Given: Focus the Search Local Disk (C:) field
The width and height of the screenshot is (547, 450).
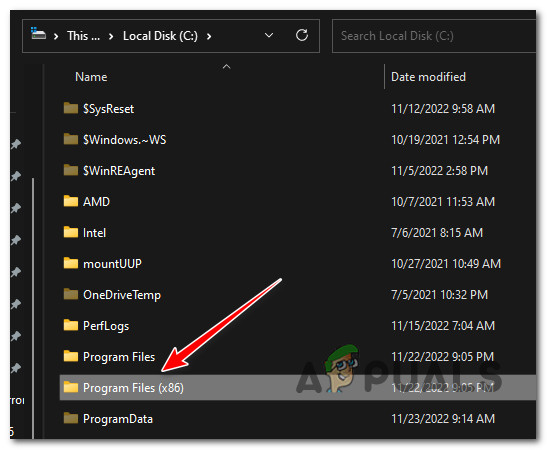Looking at the screenshot, I should [x=434, y=36].
